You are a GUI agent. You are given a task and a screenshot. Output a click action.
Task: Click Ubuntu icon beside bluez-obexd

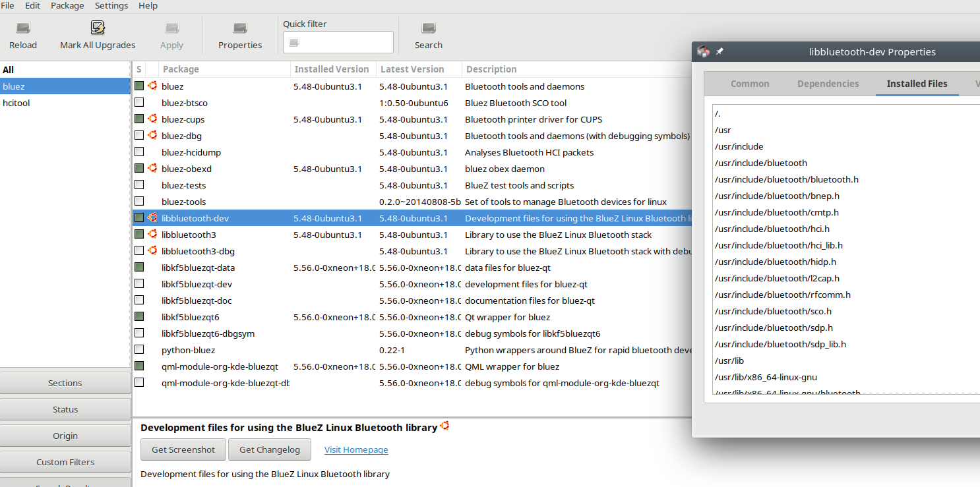coord(152,168)
